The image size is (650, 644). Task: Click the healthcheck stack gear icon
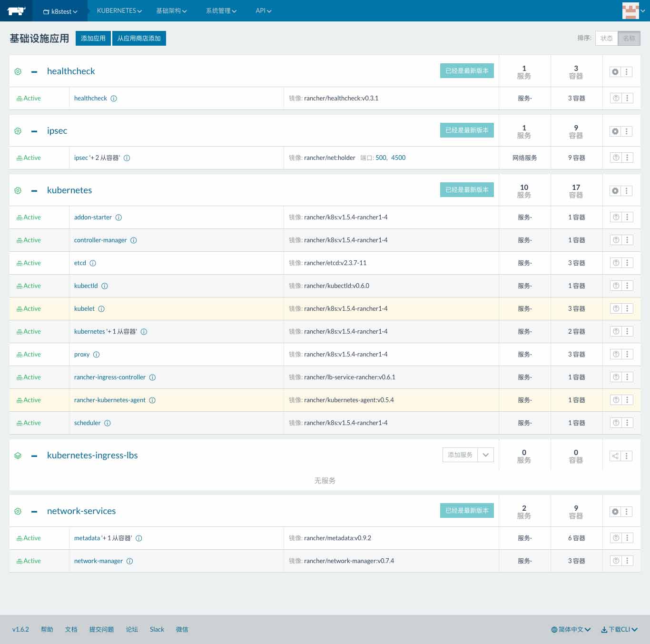pos(18,71)
